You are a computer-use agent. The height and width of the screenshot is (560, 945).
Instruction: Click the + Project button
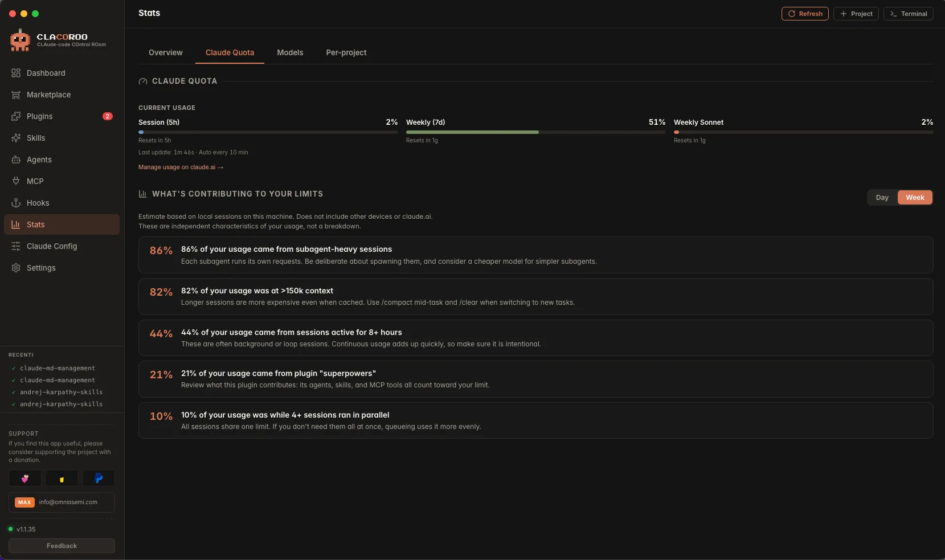856,14
